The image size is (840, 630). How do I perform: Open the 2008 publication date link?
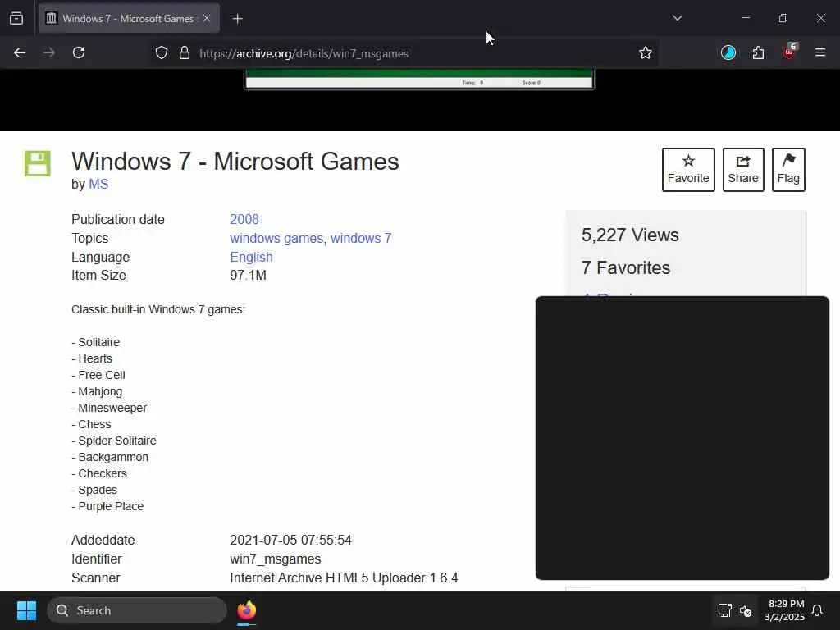pyautogui.click(x=244, y=219)
